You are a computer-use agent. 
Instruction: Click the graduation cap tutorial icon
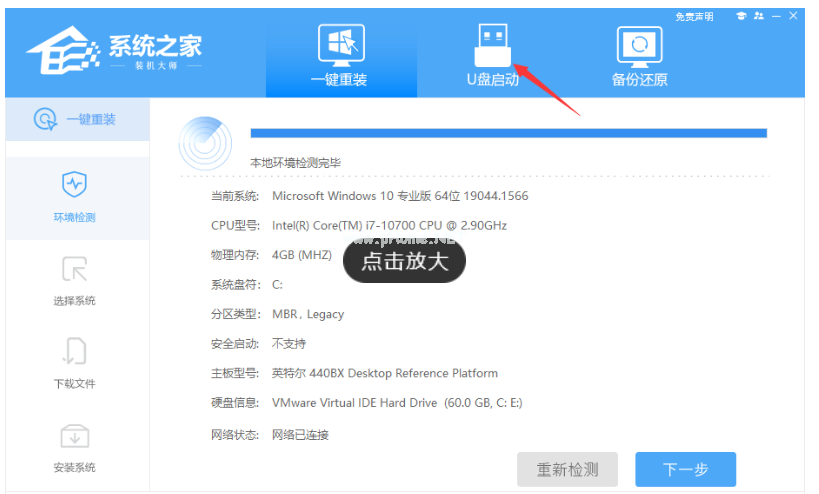click(x=741, y=16)
